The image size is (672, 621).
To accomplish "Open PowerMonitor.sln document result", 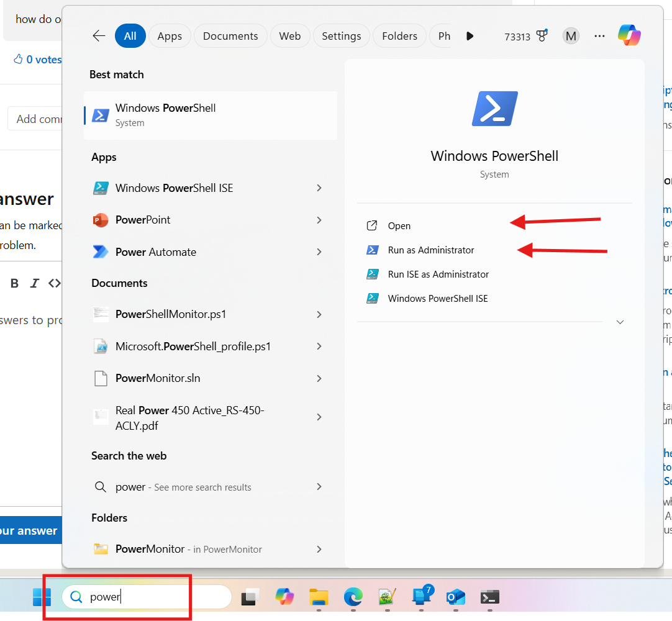I will coord(158,378).
